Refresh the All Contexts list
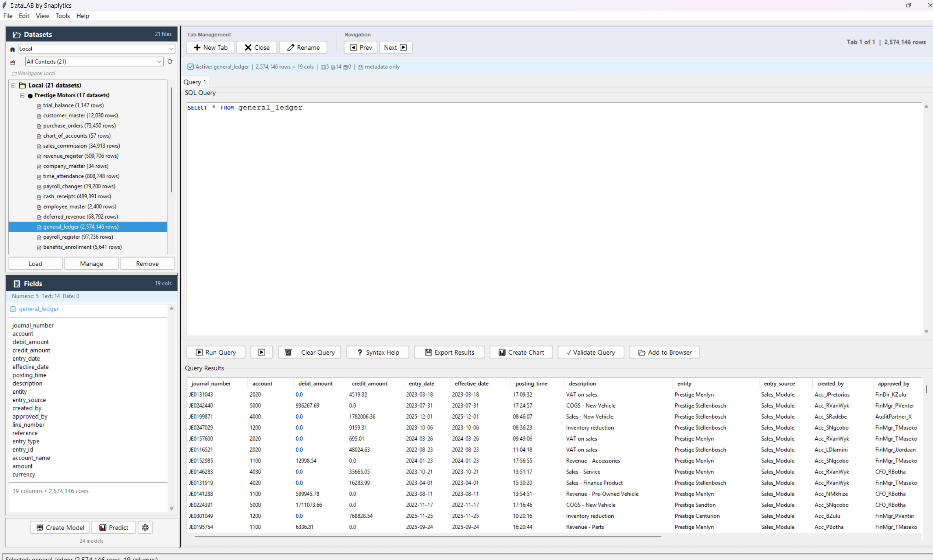 coord(170,61)
